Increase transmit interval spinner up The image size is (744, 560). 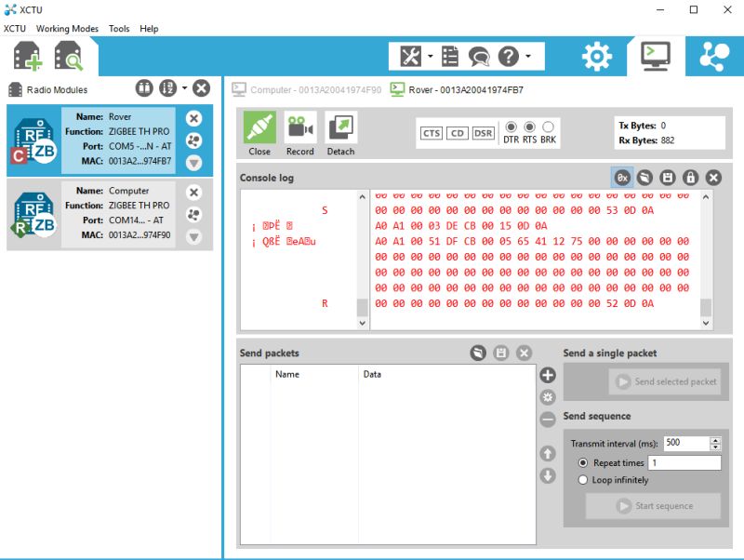pos(715,440)
